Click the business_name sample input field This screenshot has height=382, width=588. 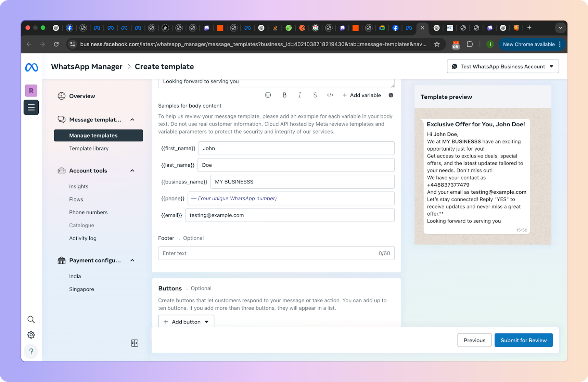pos(303,182)
